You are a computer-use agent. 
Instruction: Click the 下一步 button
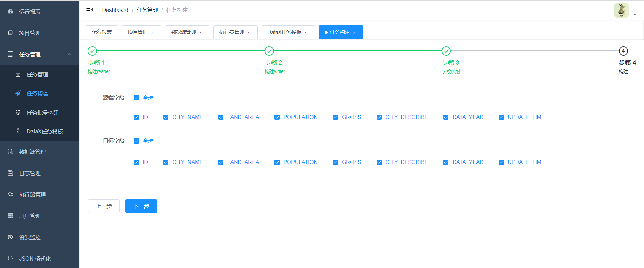click(x=141, y=206)
